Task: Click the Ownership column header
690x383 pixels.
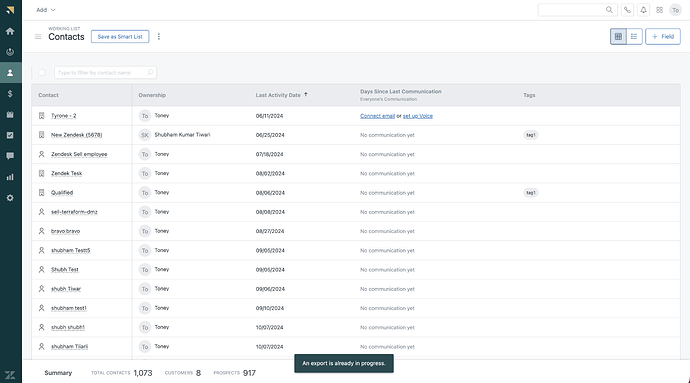Action: coord(152,95)
